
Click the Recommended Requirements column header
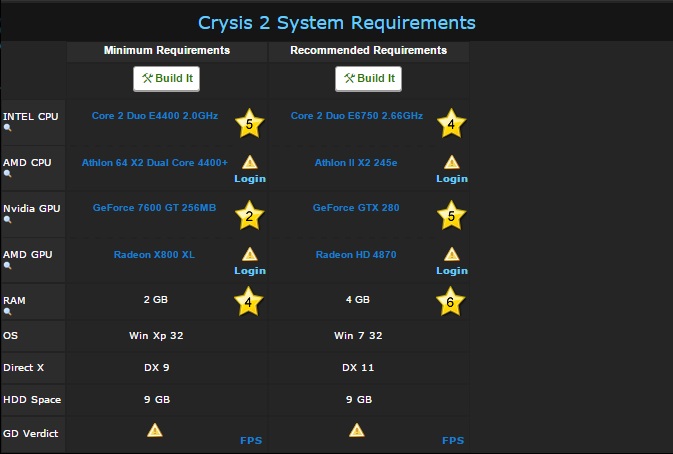pos(369,50)
